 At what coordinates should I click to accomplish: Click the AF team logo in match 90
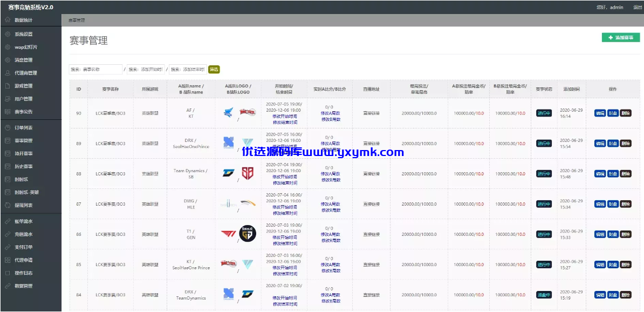[229, 112]
